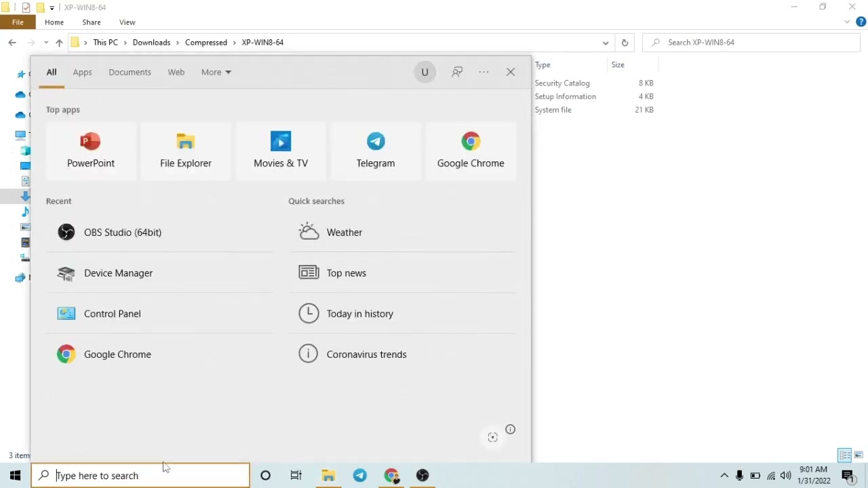Image resolution: width=868 pixels, height=488 pixels.
Task: Open OBS Studio taskbar icon
Action: (422, 475)
